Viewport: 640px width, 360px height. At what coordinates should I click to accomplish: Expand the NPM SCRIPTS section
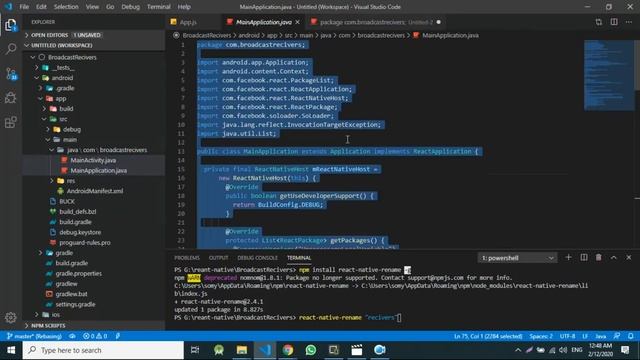pos(93,326)
